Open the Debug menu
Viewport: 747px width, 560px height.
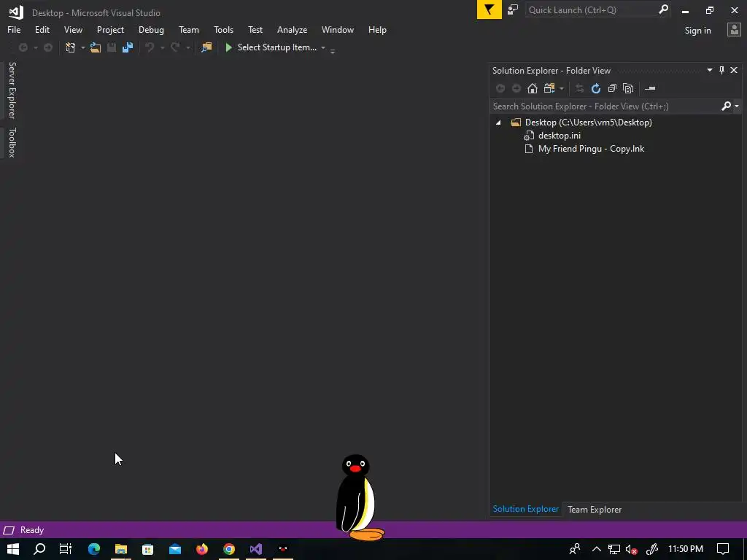point(151,29)
